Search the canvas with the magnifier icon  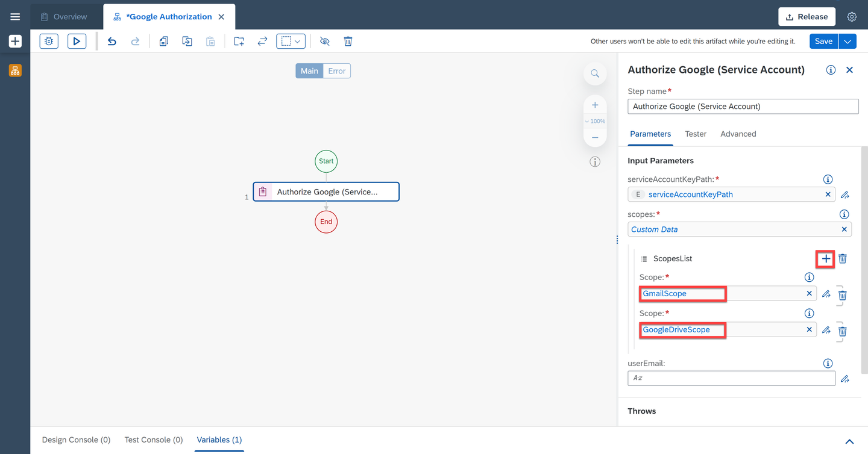click(x=595, y=73)
